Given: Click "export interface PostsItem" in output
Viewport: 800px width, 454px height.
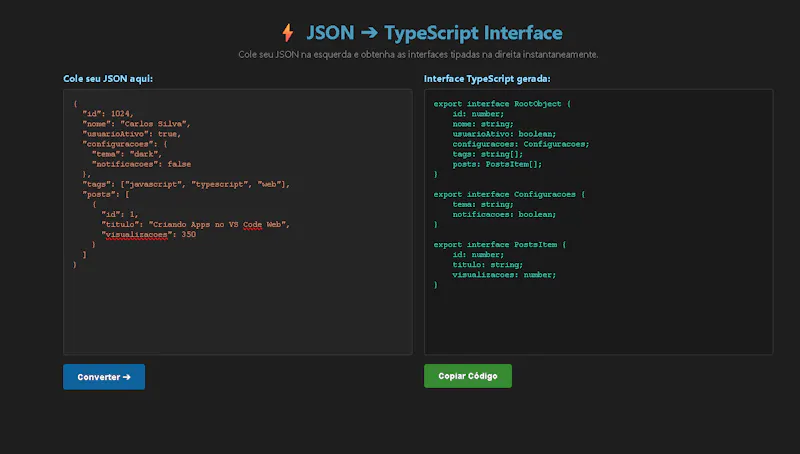Looking at the screenshot, I should coord(495,245).
